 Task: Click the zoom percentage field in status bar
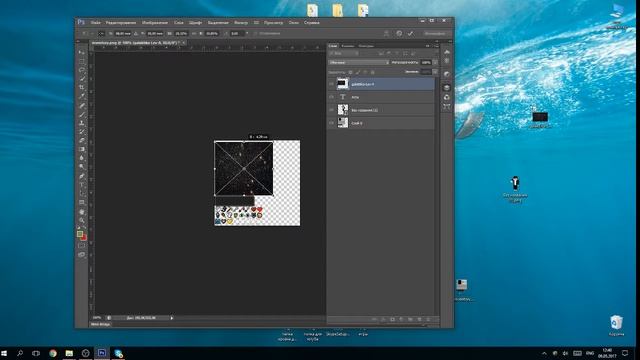(x=97, y=318)
